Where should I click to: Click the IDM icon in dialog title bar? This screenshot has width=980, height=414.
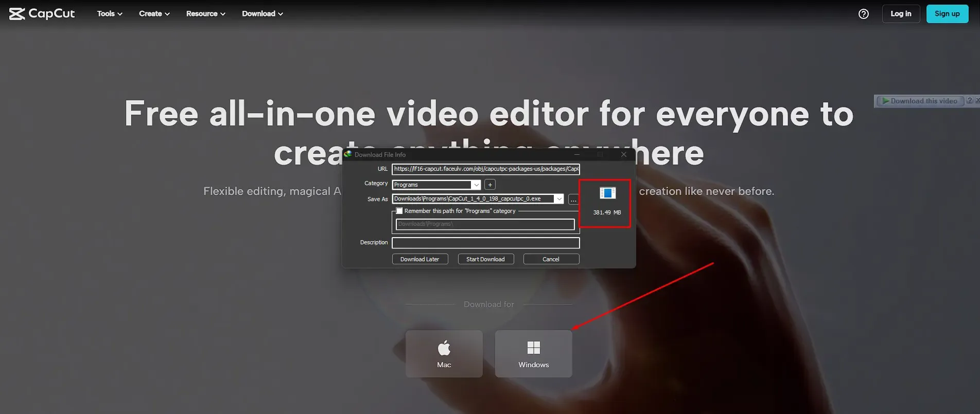coord(348,154)
